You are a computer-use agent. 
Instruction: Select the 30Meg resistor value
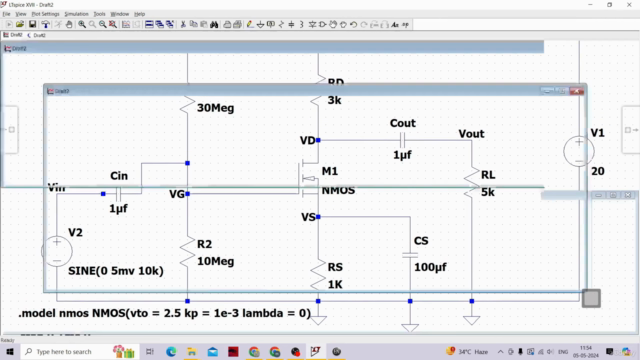(216, 108)
